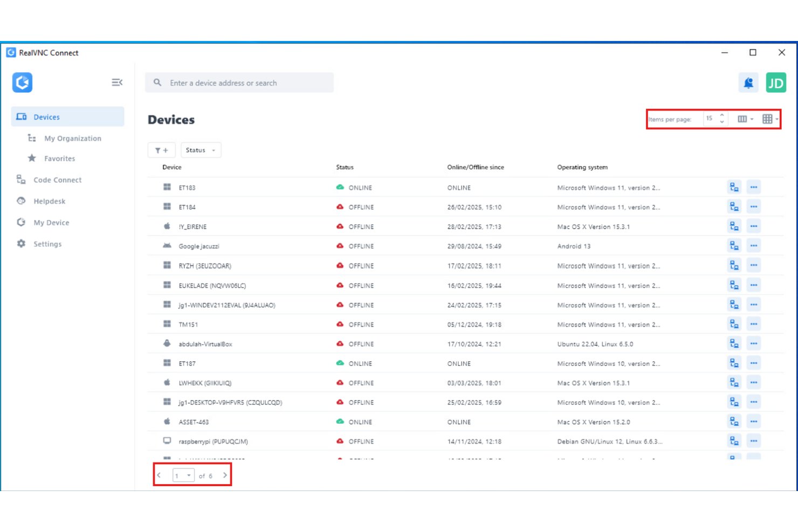Open the notifications bell
The image size is (798, 532).
748,83
